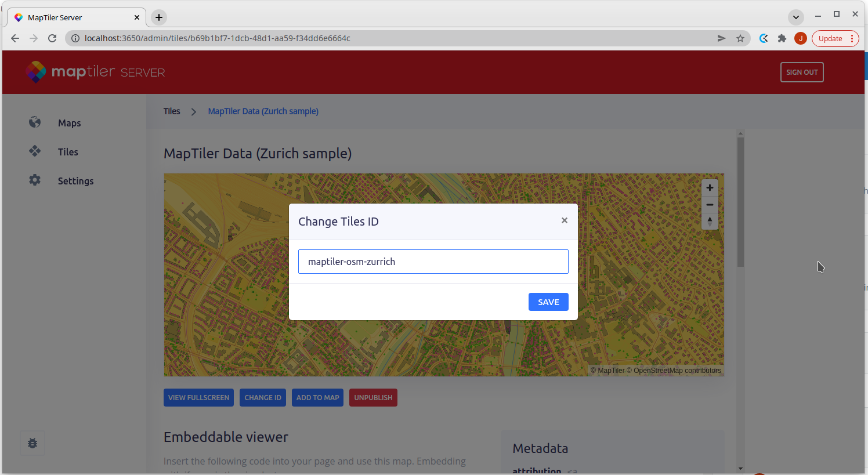Image resolution: width=868 pixels, height=475 pixels.
Task: Click the Tiles diamond icon in sidebar
Action: click(x=35, y=151)
